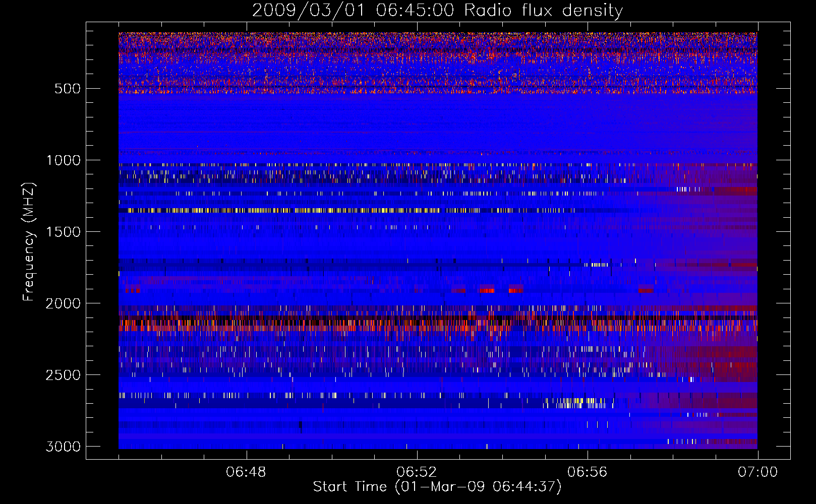Viewport: 816px width, 504px height.
Task: Click the 07:00 time tick label
Action: [758, 472]
